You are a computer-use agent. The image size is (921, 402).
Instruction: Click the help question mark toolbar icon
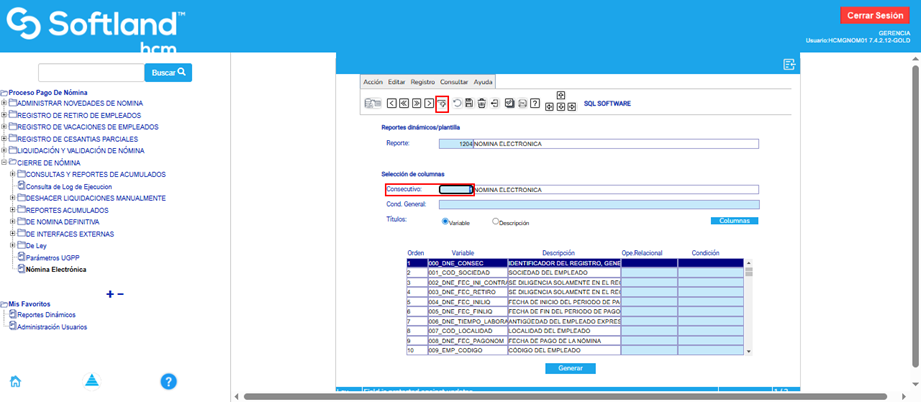(535, 103)
